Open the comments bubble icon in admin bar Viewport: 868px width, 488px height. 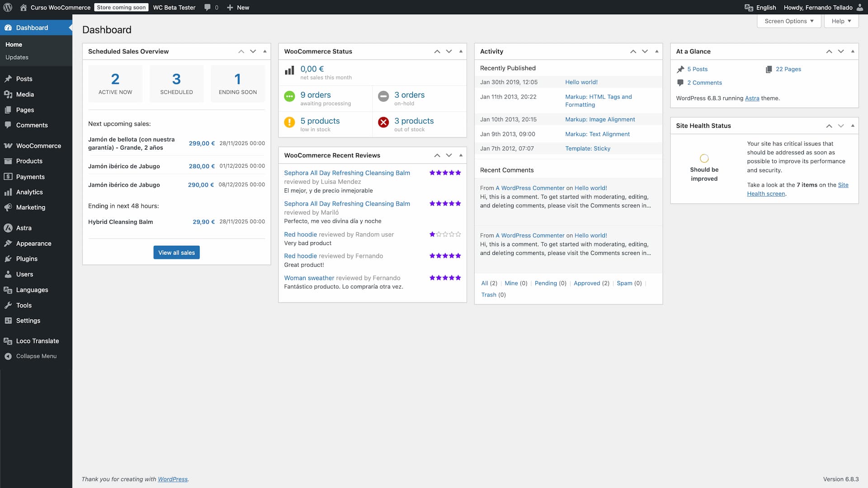coord(208,7)
